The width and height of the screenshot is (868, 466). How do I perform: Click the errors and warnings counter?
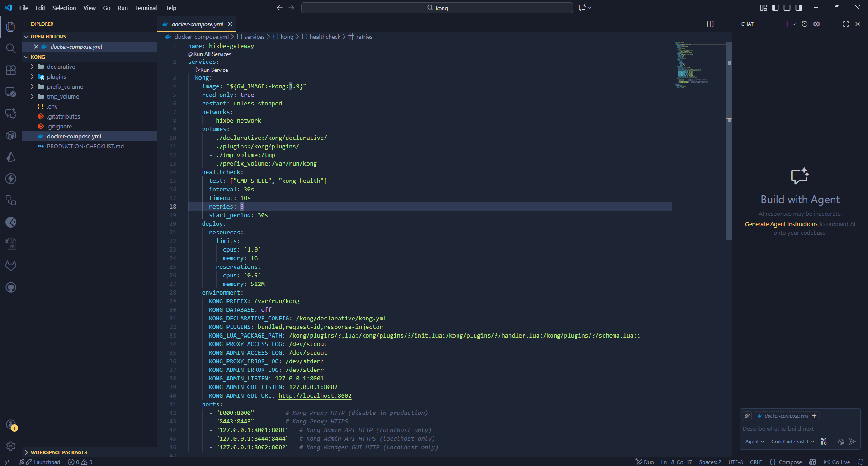click(80, 462)
